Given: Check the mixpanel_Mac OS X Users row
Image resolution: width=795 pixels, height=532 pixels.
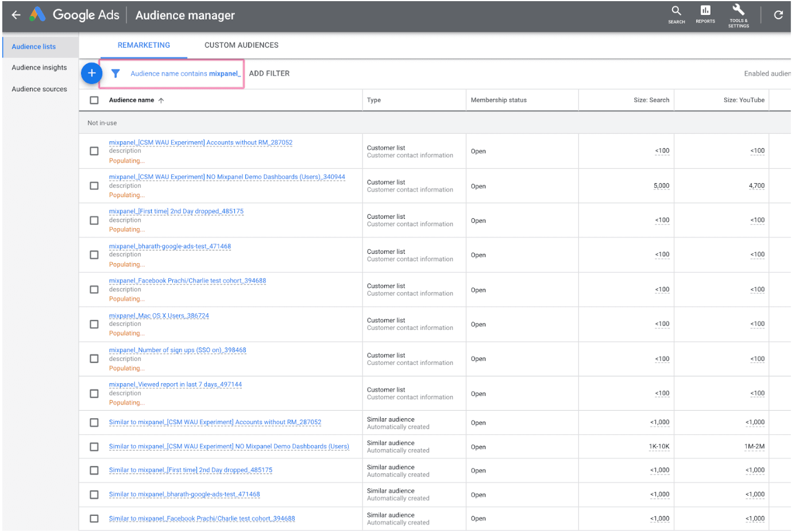Looking at the screenshot, I should click(x=94, y=324).
